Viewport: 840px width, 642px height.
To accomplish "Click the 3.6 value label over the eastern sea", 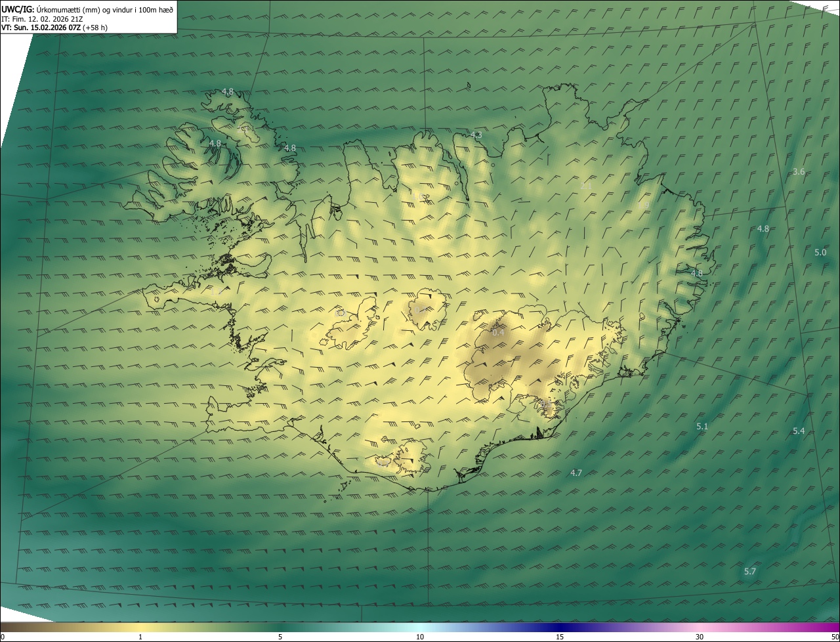I will 799,172.
